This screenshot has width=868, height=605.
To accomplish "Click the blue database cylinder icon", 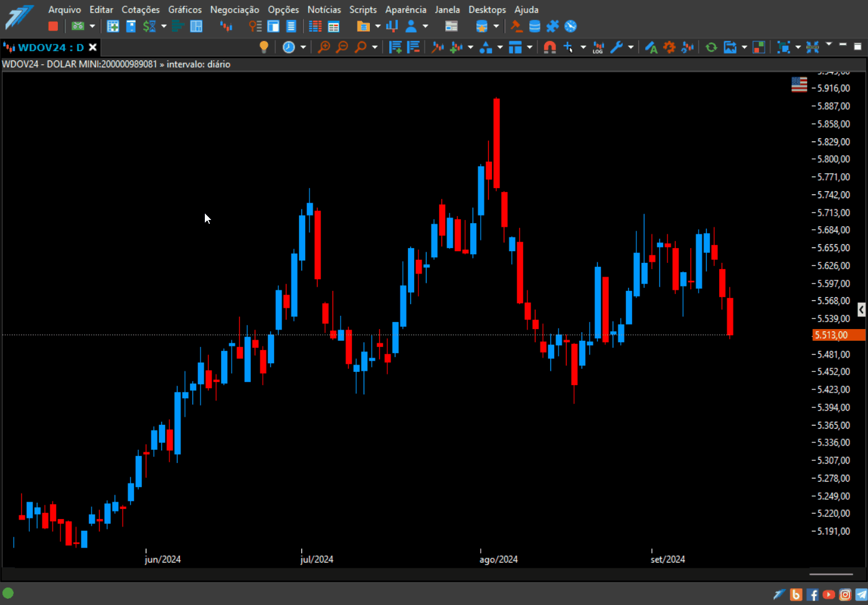I will [x=534, y=26].
